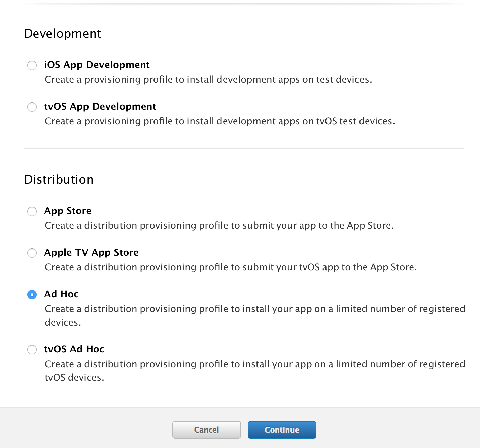This screenshot has width=480, height=448.
Task: Click the "Ad Hoc" option label
Action: pyautogui.click(x=61, y=294)
